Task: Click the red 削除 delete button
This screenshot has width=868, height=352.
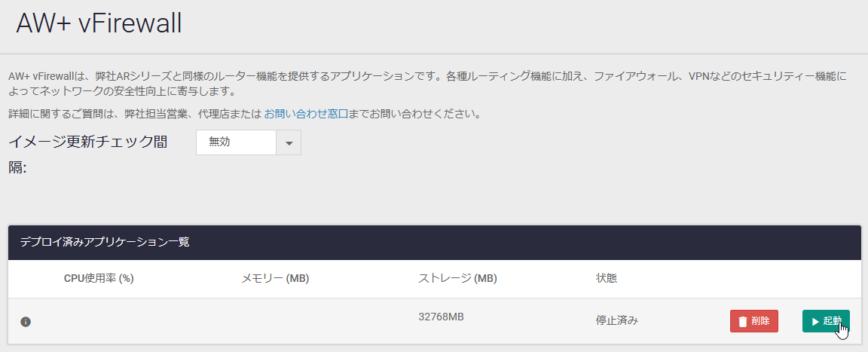Action: point(754,321)
